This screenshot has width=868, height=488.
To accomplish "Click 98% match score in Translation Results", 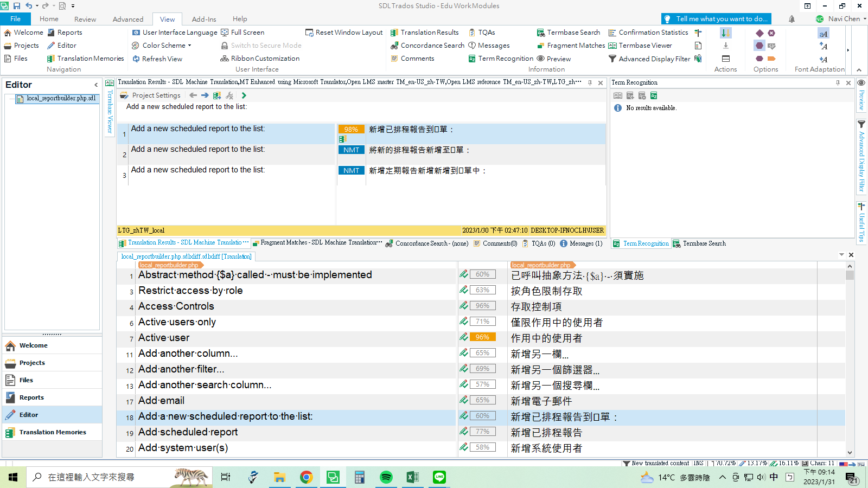I will tap(351, 129).
